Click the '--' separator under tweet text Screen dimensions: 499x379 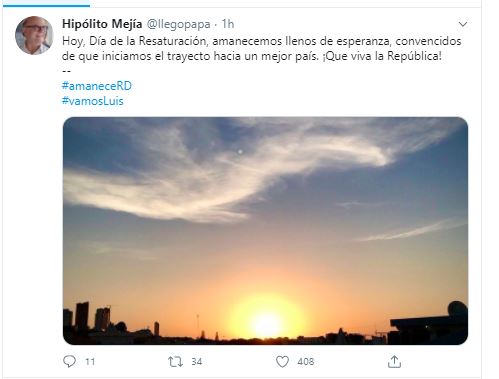click(66, 71)
